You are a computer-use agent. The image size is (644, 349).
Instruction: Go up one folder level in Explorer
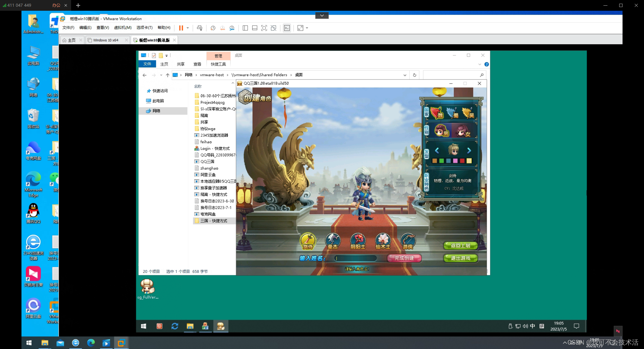click(x=168, y=75)
